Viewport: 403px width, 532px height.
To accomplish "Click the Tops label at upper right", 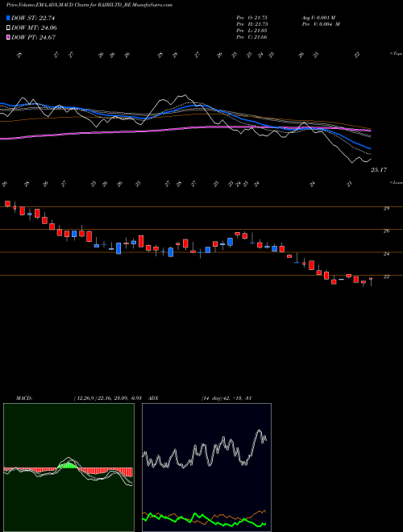I will [x=397, y=54].
